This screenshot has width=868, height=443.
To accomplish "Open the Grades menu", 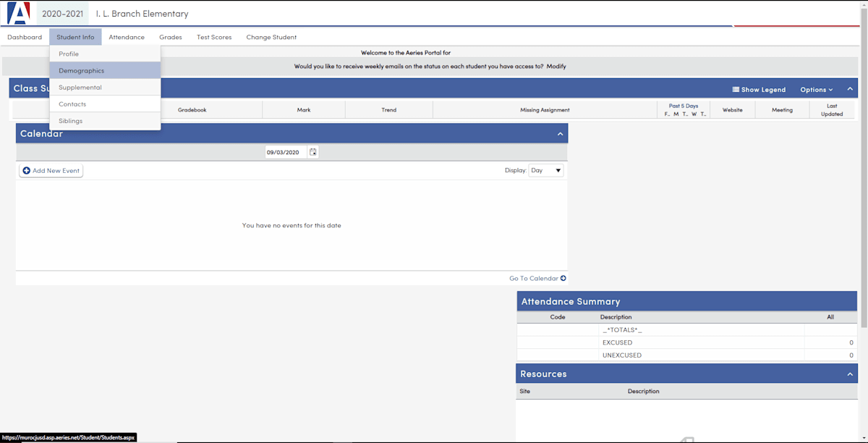I will 171,36.
